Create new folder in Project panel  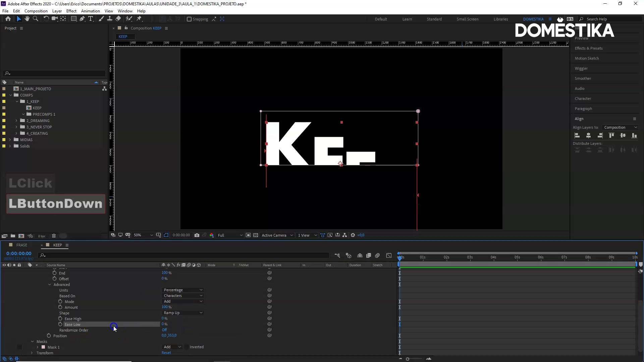[13, 236]
